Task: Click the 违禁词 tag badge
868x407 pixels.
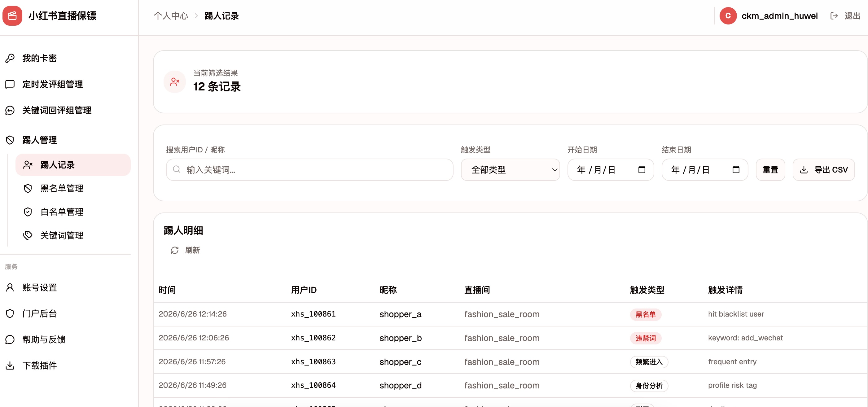Action: [x=645, y=338]
